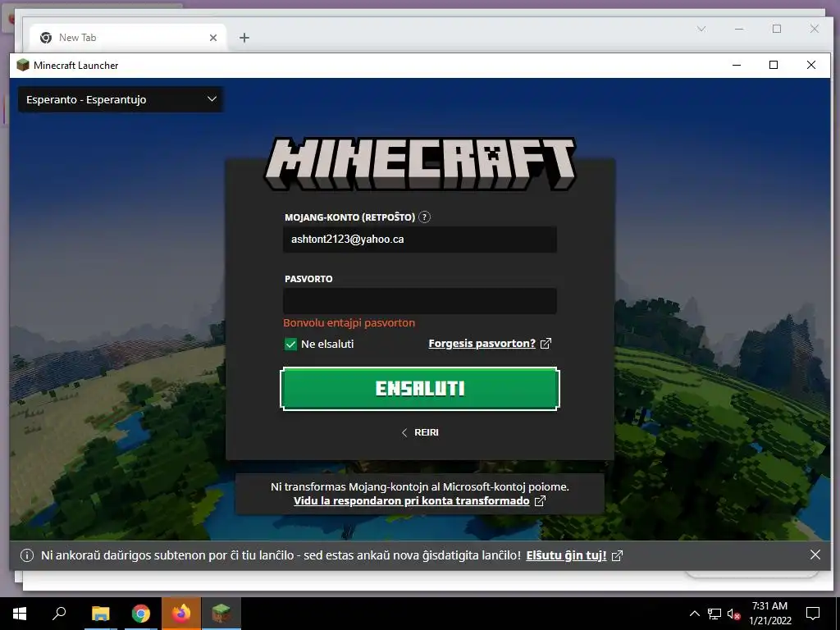Click the muted volume icon in tray
The image size is (840, 630).
[x=733, y=614]
